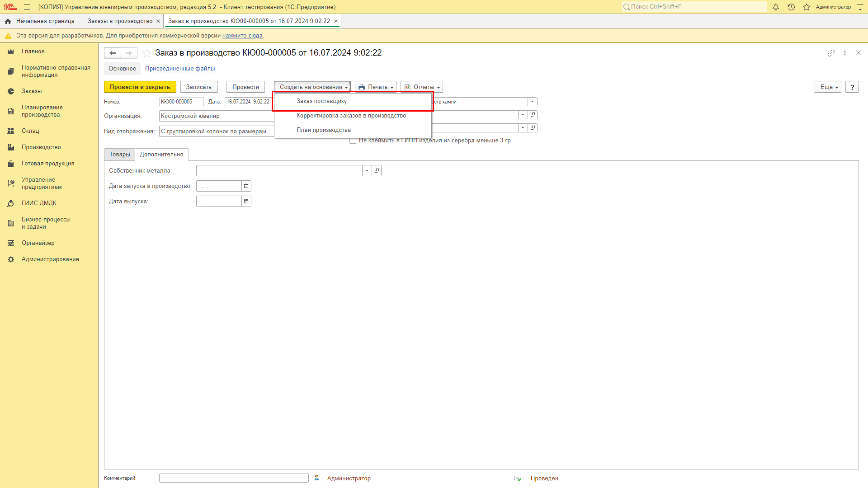Add document to favorites star
868x488 pixels.
[x=147, y=53]
